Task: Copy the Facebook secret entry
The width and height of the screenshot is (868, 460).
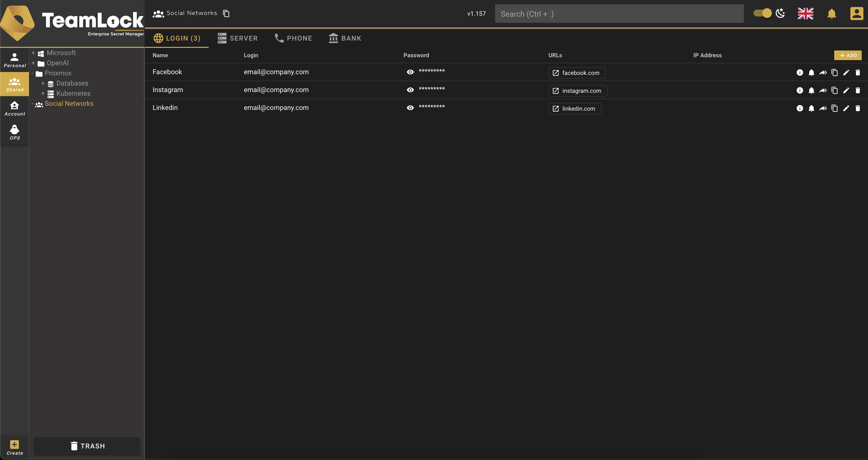Action: (x=835, y=72)
